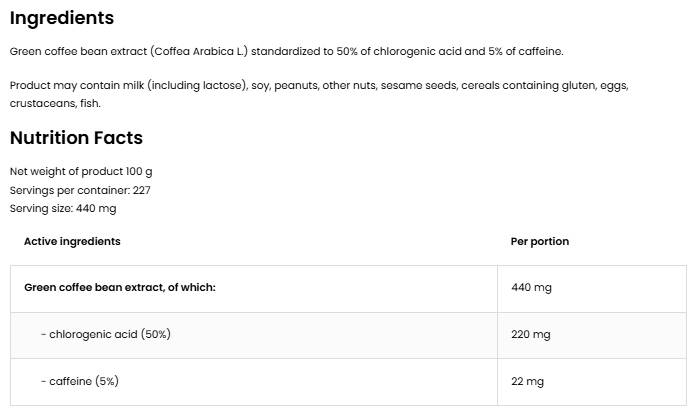Click the 22 mg table cell
The width and height of the screenshot is (693, 417).
point(527,381)
